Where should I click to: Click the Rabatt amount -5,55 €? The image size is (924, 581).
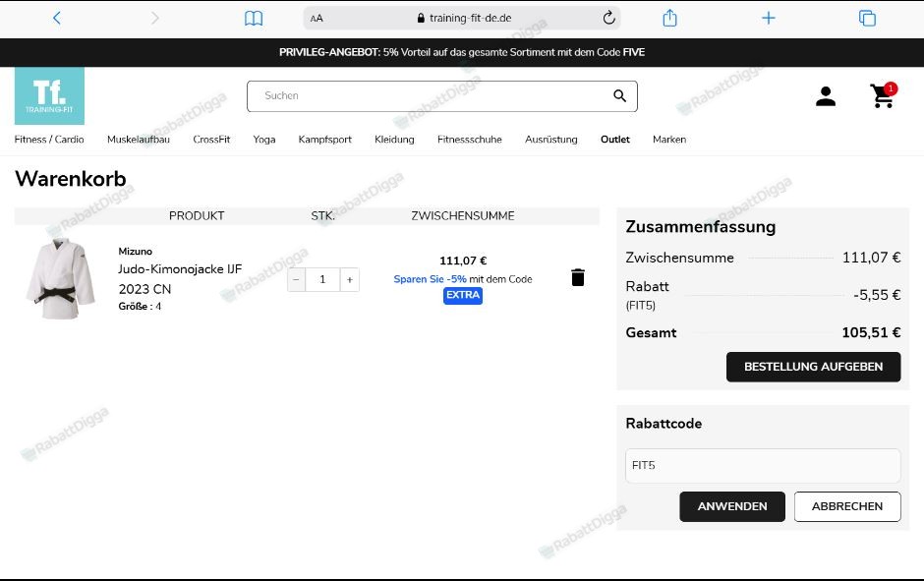877,295
